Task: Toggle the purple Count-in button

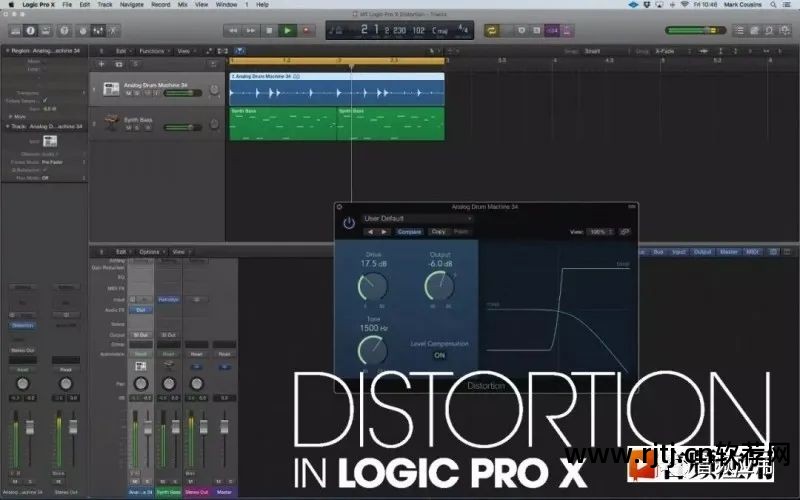Action: point(552,31)
